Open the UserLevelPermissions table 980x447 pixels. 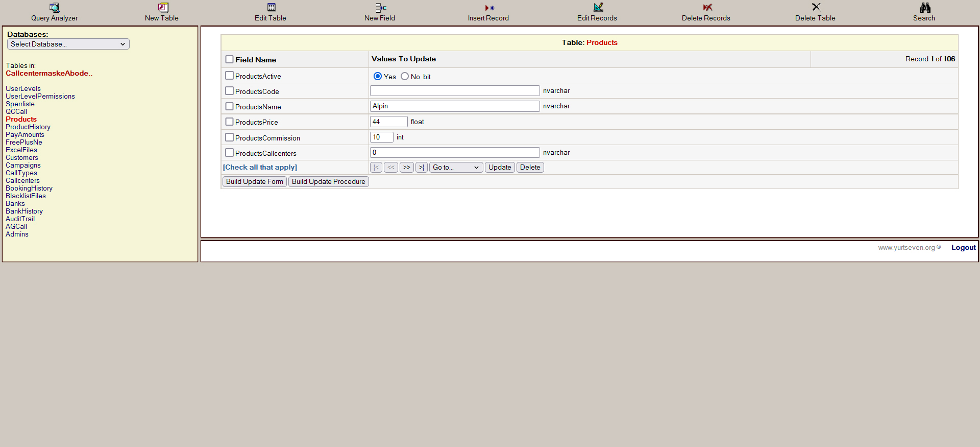40,96
